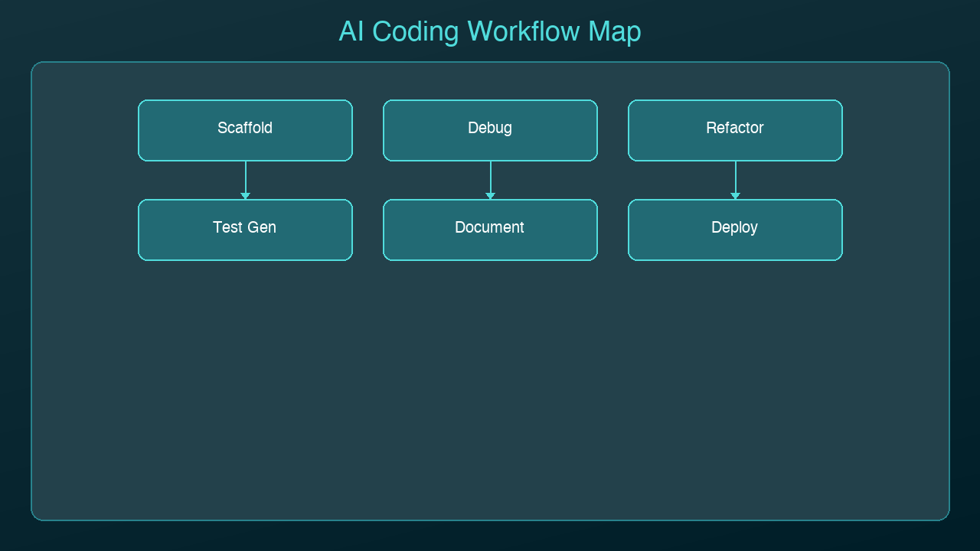The height and width of the screenshot is (551, 980).
Task: Click the gap between Document and Deploy nodes
Action: click(612, 230)
